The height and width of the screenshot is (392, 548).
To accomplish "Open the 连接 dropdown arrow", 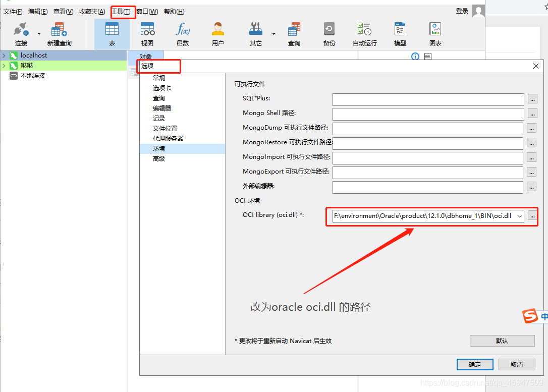I will click(x=39, y=34).
